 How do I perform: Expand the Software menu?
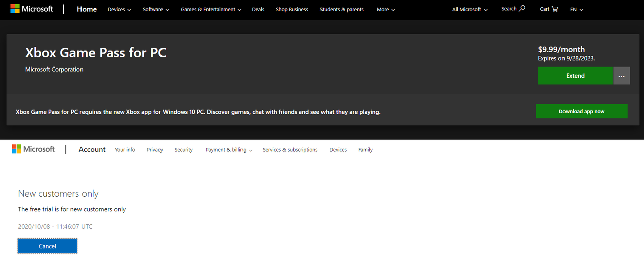(156, 9)
